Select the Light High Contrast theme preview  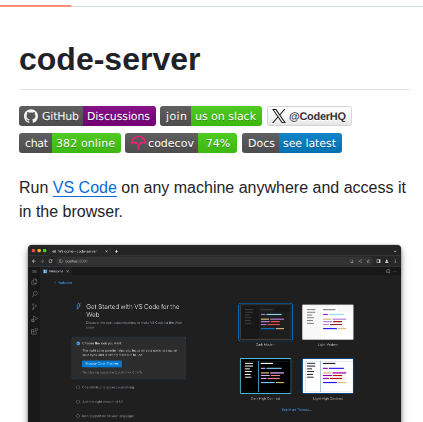point(328,376)
